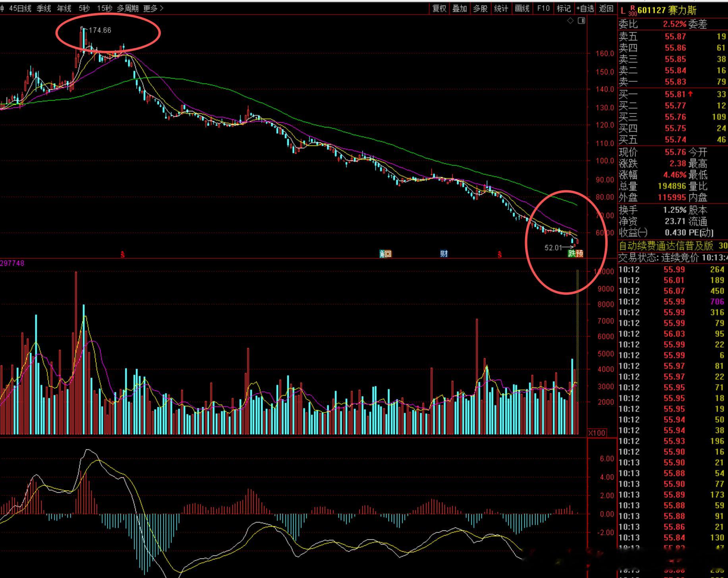
Task: Click the 画线 drawing tools button
Action: [522, 8]
